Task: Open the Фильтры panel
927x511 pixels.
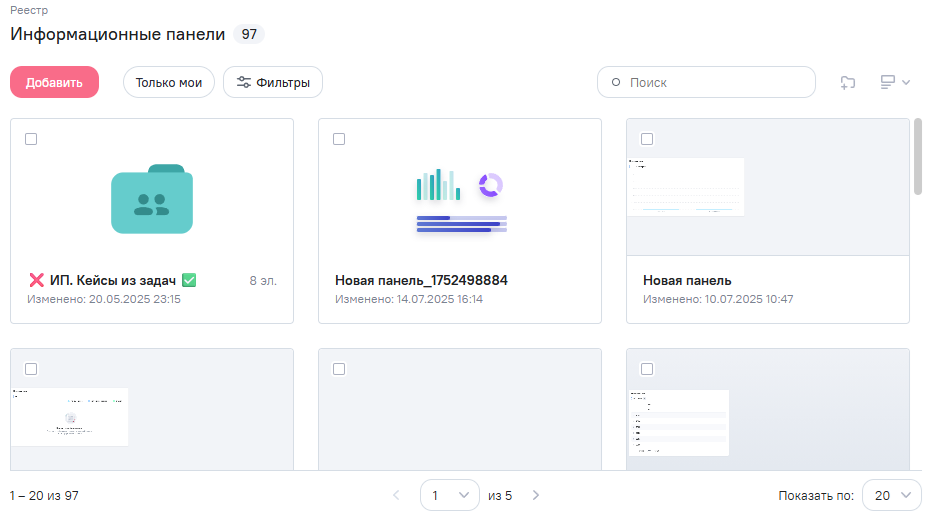Action: click(273, 83)
